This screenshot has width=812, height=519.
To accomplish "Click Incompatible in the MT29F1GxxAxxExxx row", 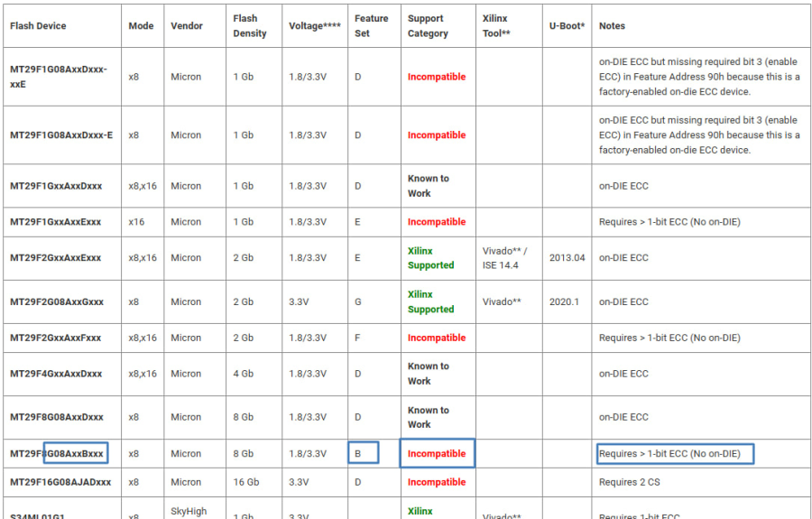I will tap(437, 222).
